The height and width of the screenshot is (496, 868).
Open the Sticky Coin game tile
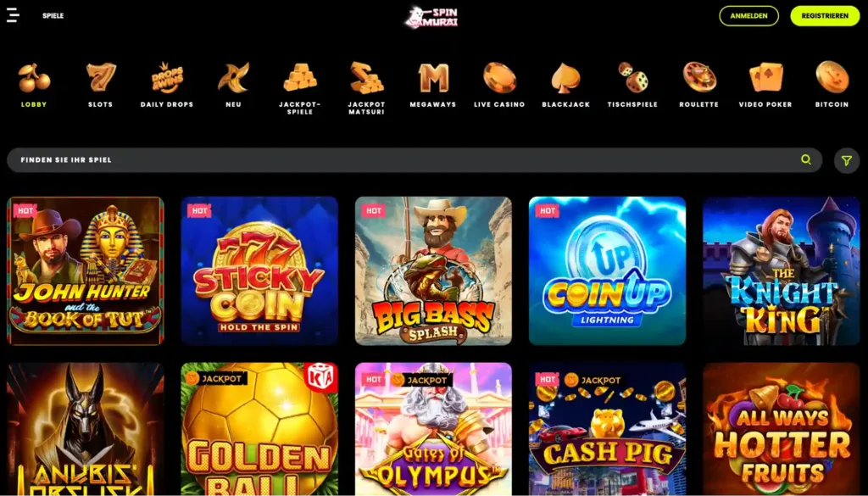coord(259,270)
